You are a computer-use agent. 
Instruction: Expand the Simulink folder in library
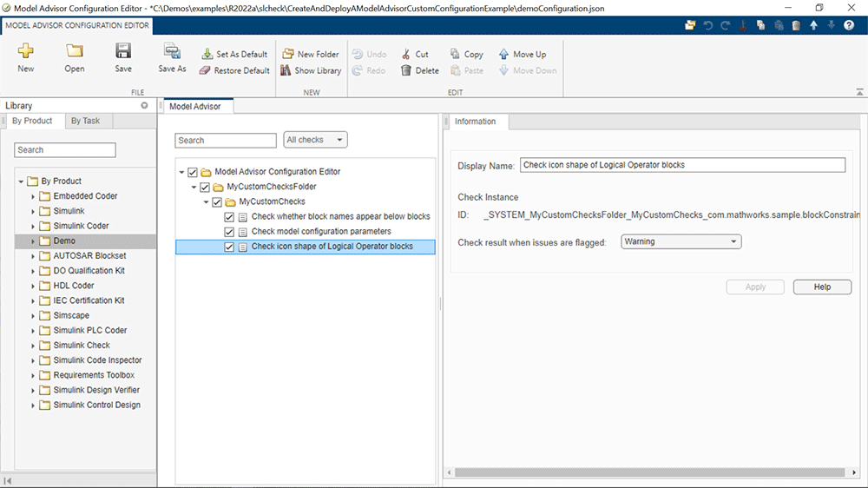tap(34, 211)
